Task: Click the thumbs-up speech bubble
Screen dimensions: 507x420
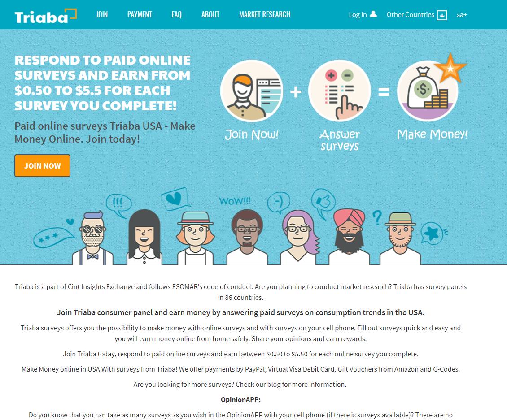Action: pos(323,202)
